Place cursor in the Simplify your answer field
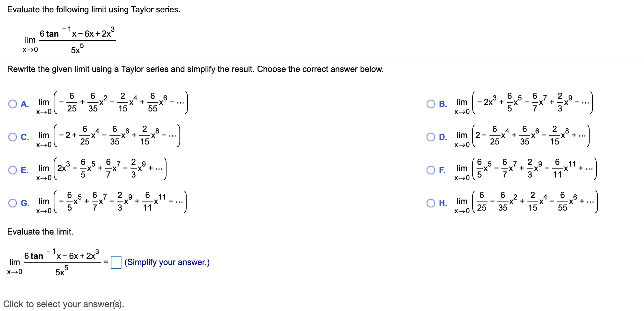Screen dimensions: 644x311 pos(116,262)
